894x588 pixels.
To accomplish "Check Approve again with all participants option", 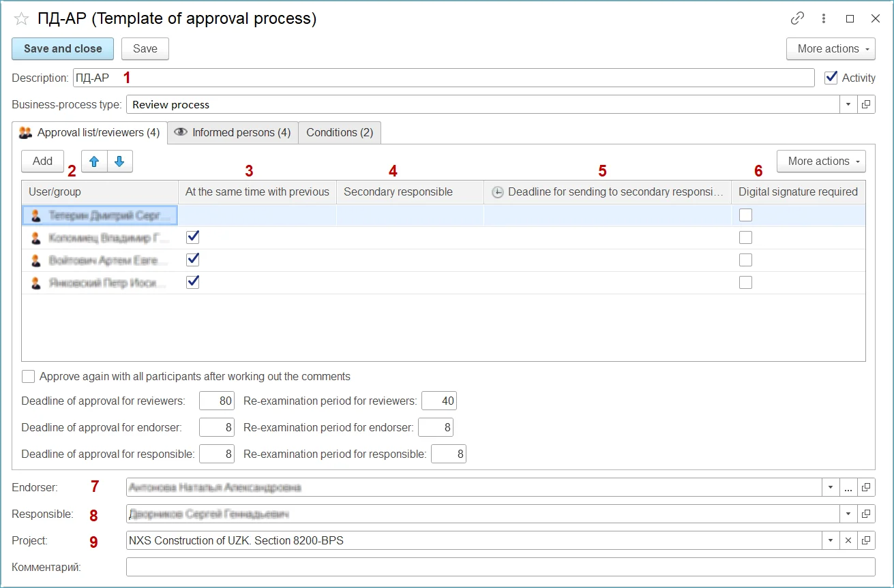I will (29, 377).
